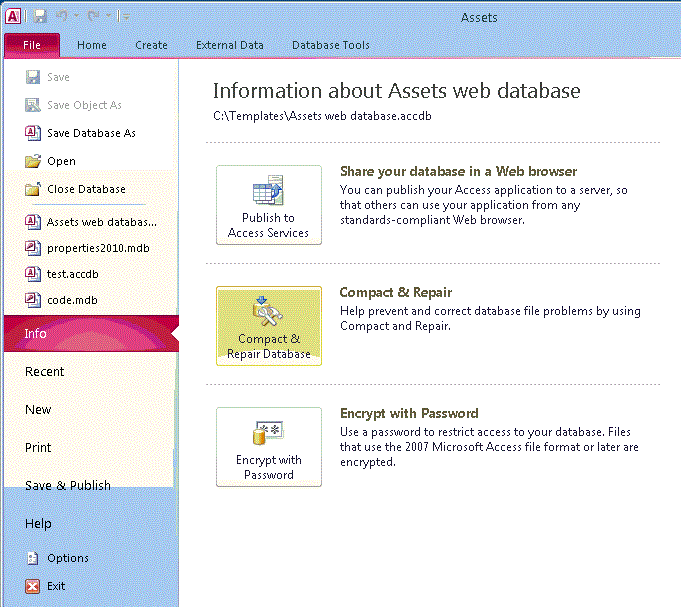Image resolution: width=681 pixels, height=607 pixels.
Task: Click the Information about Assets web database title
Action: (x=397, y=91)
